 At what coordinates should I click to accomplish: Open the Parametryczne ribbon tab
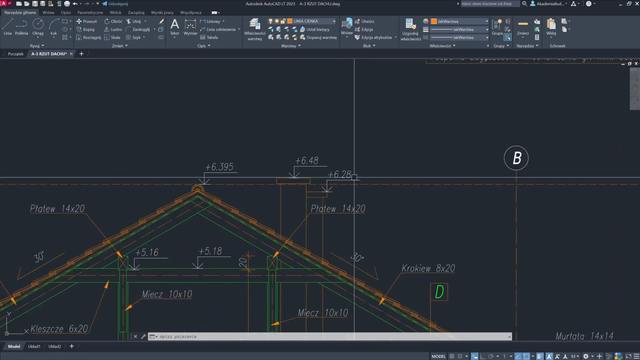(x=90, y=13)
